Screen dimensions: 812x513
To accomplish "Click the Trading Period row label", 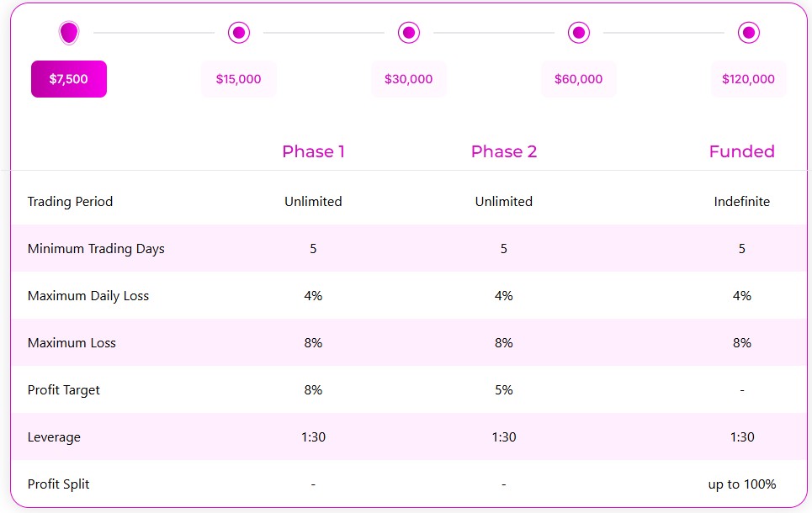I will [70, 201].
